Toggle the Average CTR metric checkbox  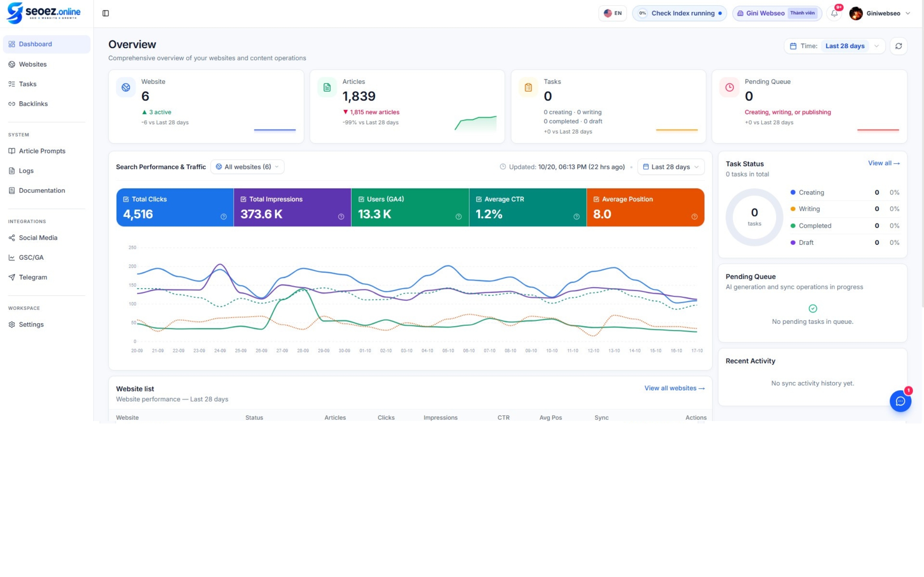479,199
